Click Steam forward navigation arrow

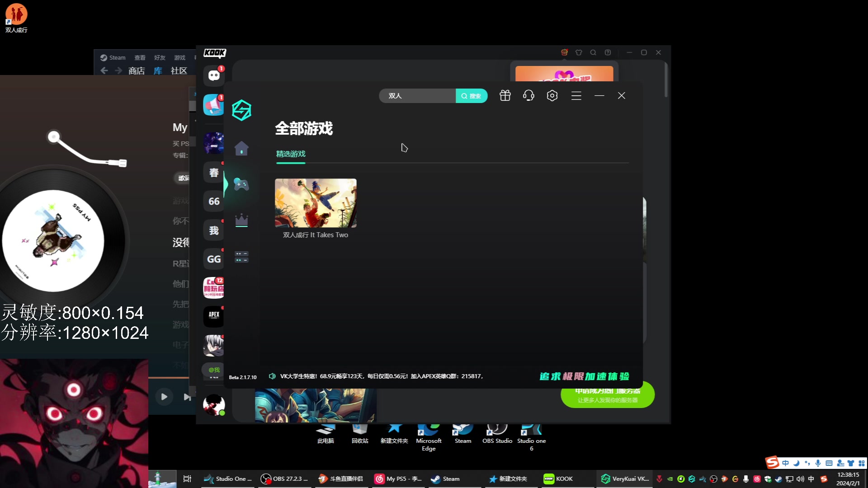tap(118, 70)
